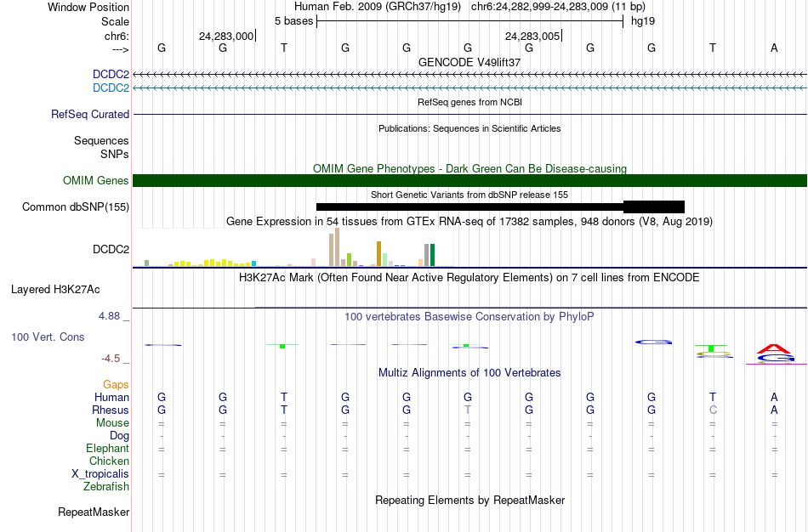Open OMIM Gene Phenotypes track title
The image size is (808, 532).
tap(469, 168)
